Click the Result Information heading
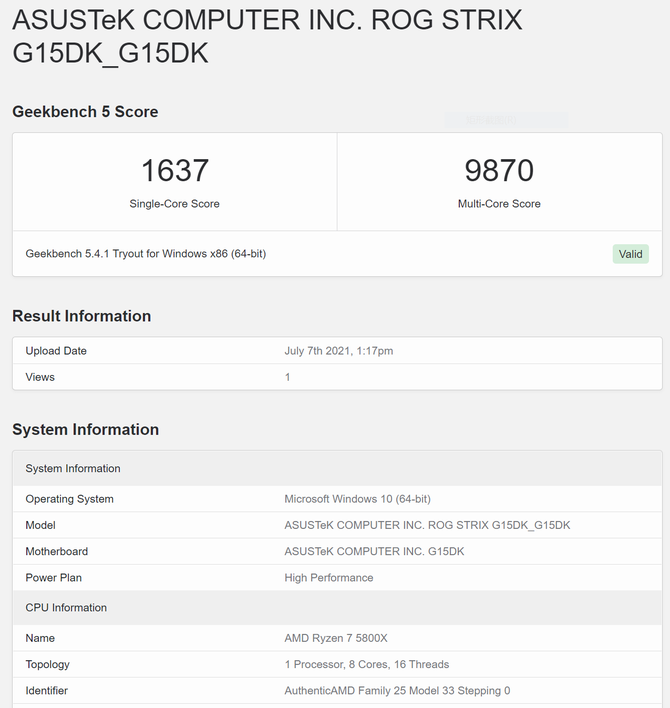This screenshot has width=670, height=708. 82,316
